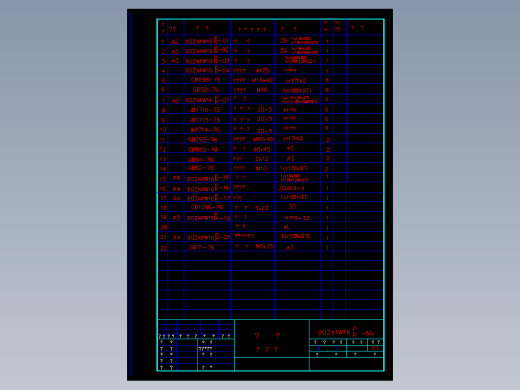Click the drawing code 80Z41W16-01
The height and width of the screenshot is (390, 520).
point(207,41)
